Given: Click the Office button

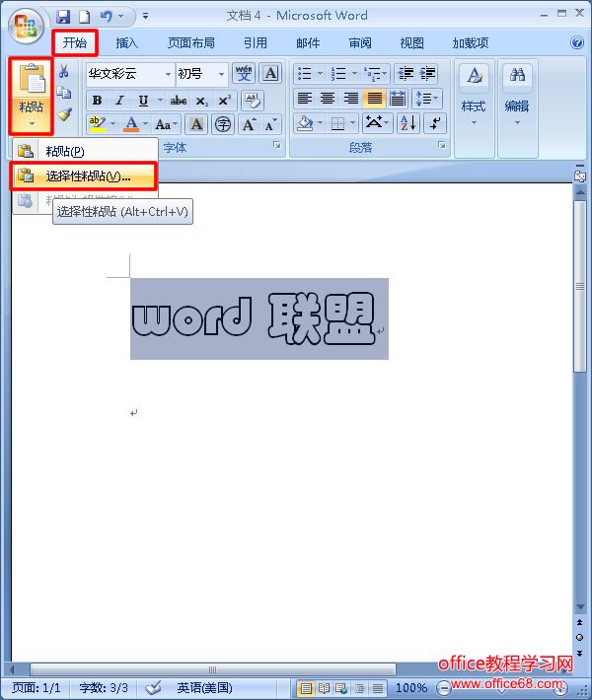Looking at the screenshot, I should click(26, 26).
